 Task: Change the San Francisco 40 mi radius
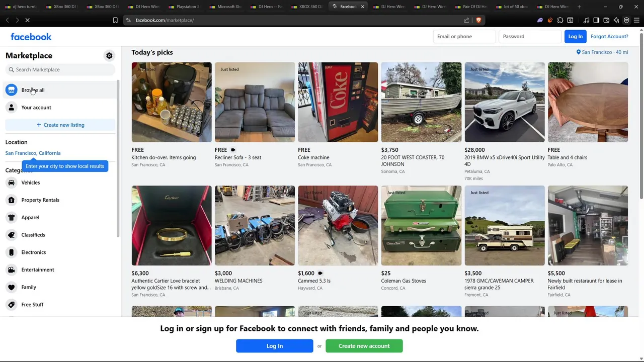pos(602,52)
